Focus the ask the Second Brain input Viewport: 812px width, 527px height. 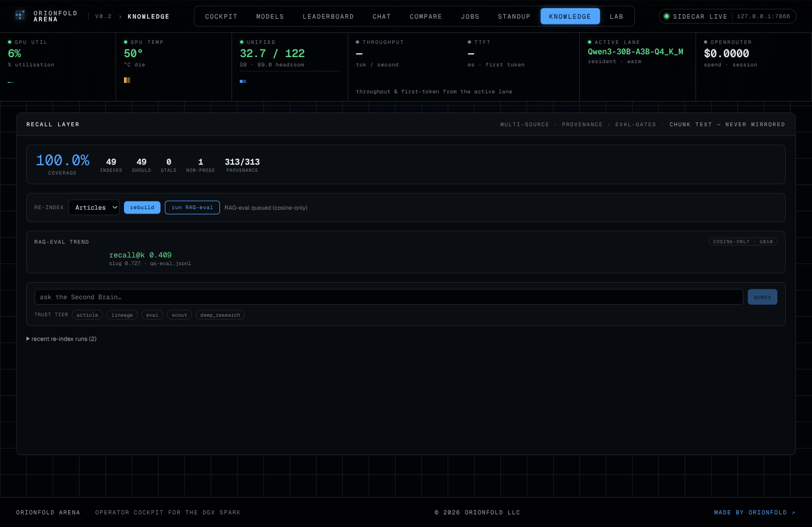[x=388, y=297]
